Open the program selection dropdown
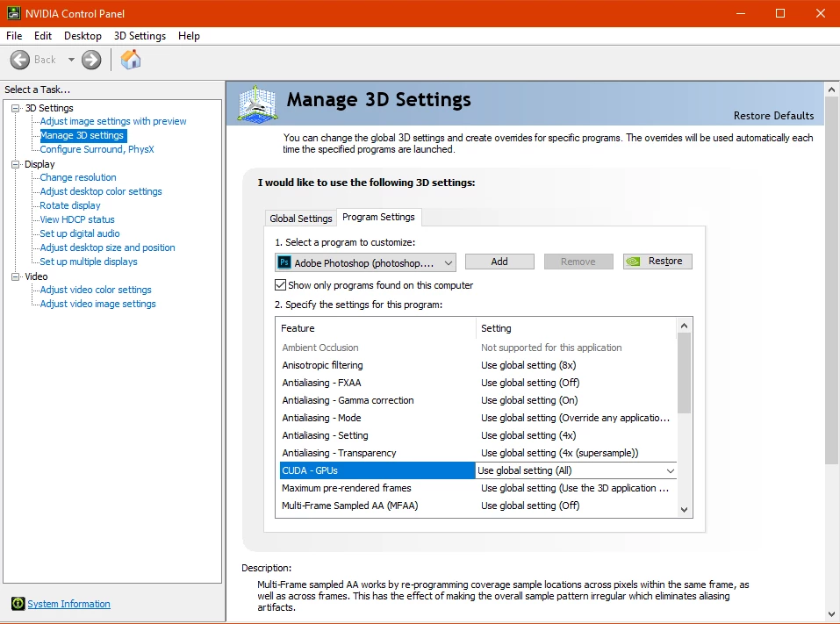 coord(366,262)
